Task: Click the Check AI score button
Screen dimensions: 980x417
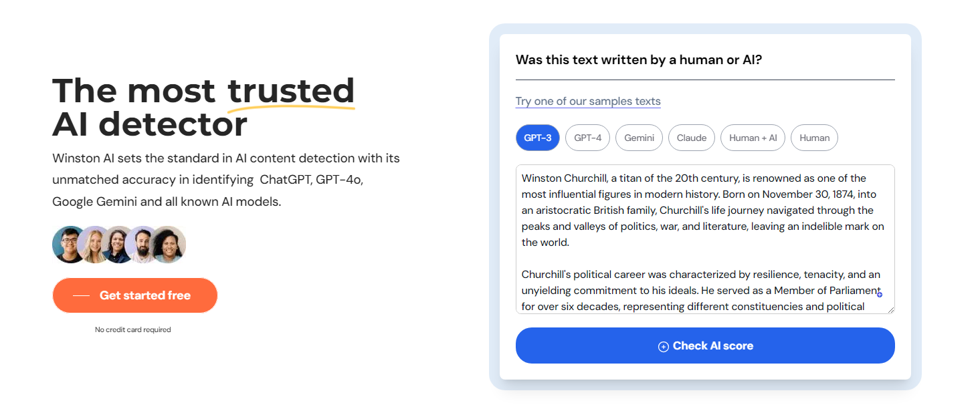Action: (705, 345)
